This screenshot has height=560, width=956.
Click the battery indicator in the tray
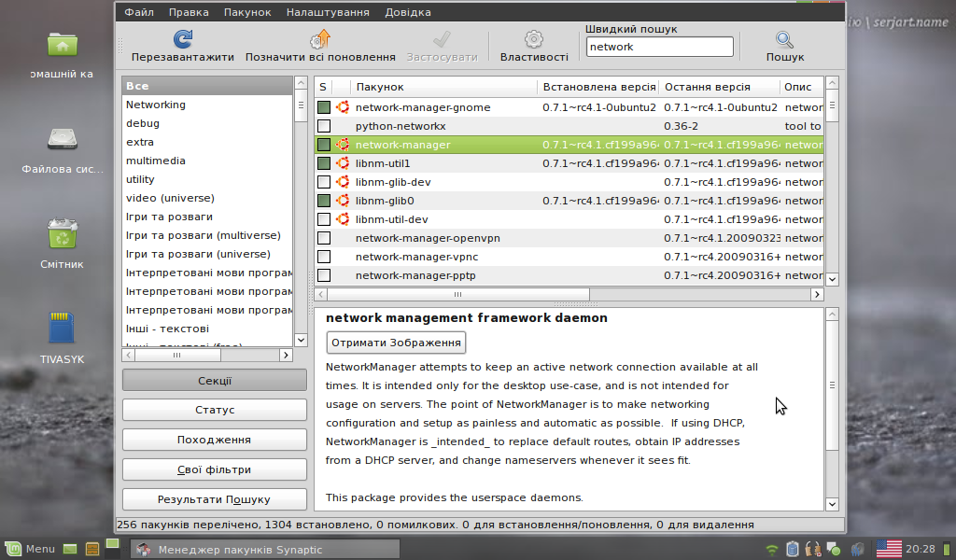coord(948,549)
